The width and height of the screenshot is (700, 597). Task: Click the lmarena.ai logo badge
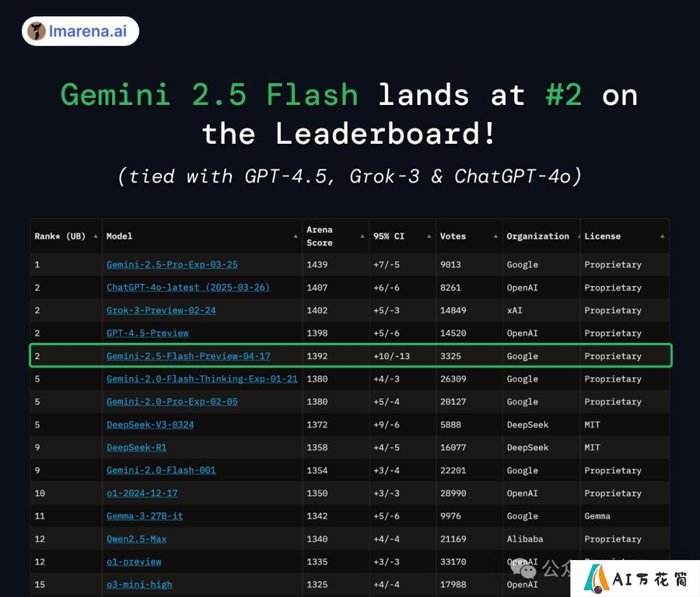coord(80,31)
